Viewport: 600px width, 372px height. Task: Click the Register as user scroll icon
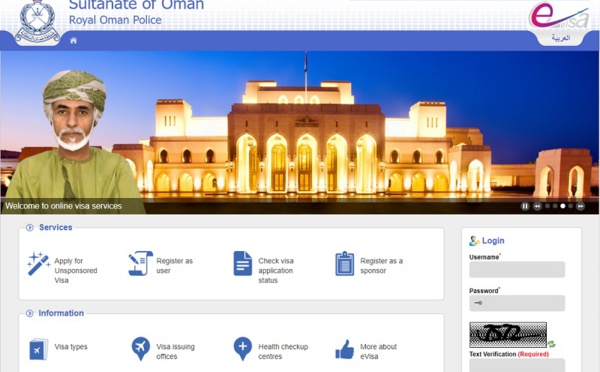click(x=140, y=263)
